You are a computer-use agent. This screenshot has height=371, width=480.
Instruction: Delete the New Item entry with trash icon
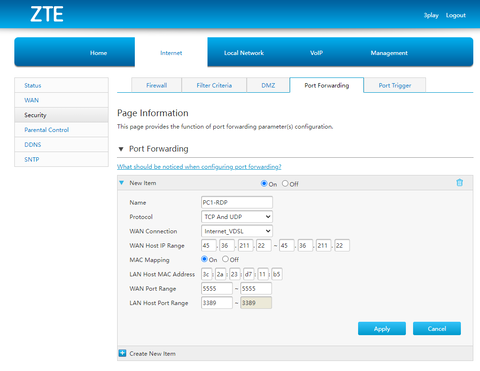[459, 182]
